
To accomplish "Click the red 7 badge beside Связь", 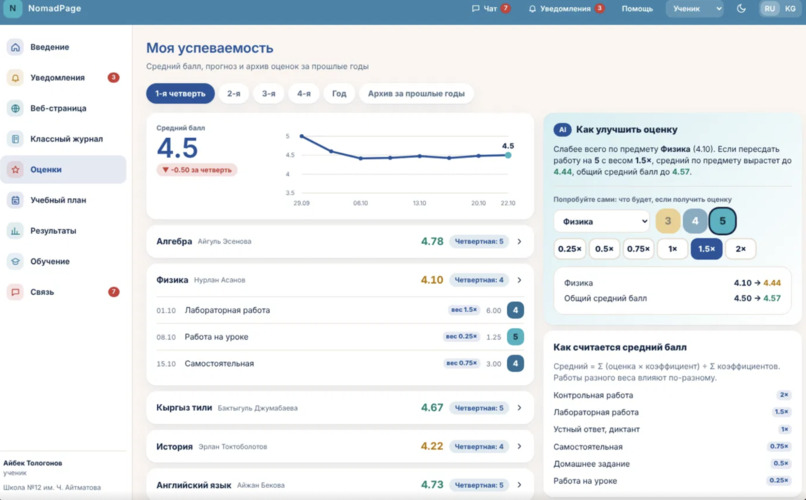I will (113, 292).
